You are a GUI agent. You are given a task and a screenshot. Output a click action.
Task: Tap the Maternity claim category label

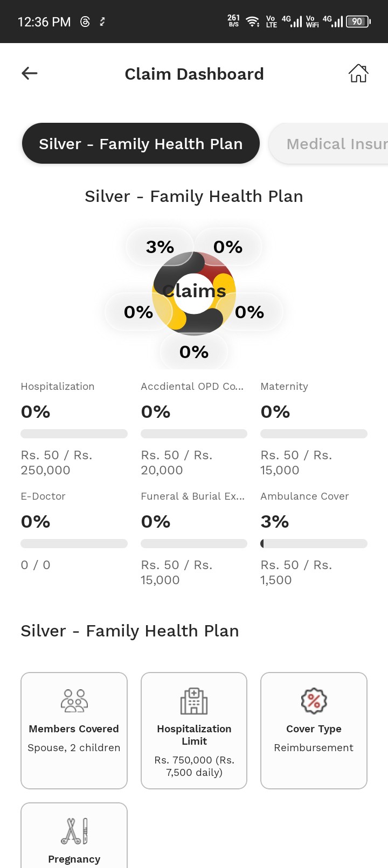click(284, 387)
